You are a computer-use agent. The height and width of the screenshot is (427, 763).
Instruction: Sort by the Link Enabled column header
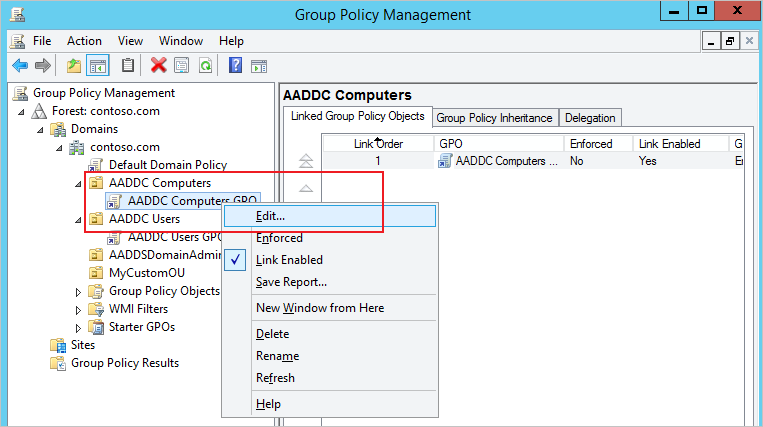pos(681,144)
